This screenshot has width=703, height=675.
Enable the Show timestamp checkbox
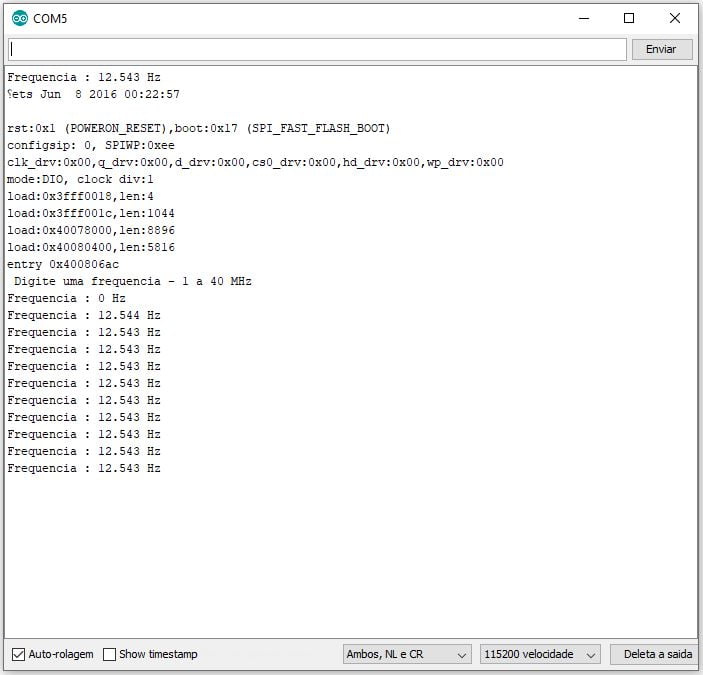click(x=110, y=654)
